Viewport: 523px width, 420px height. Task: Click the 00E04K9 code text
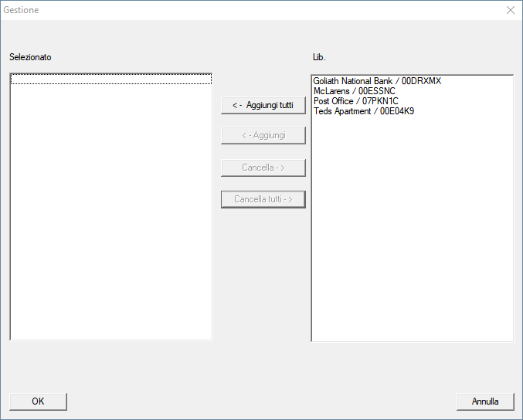pos(397,111)
